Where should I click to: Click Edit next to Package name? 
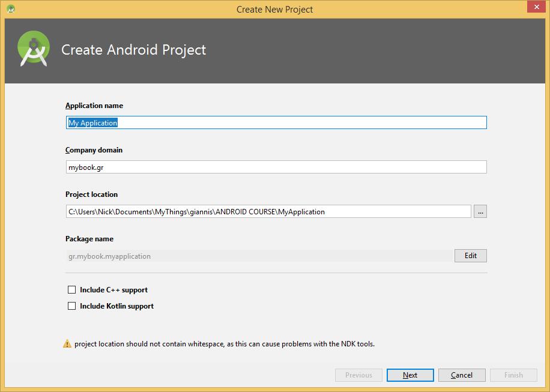470,256
